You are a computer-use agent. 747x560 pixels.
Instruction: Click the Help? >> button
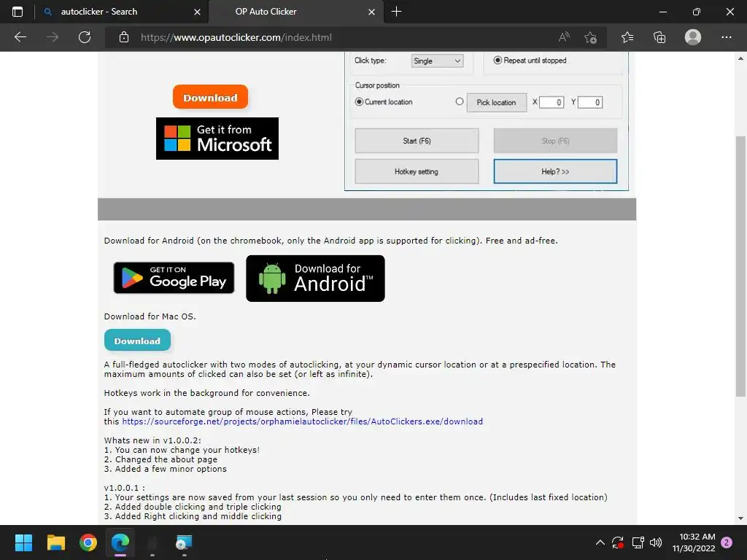pyautogui.click(x=555, y=171)
